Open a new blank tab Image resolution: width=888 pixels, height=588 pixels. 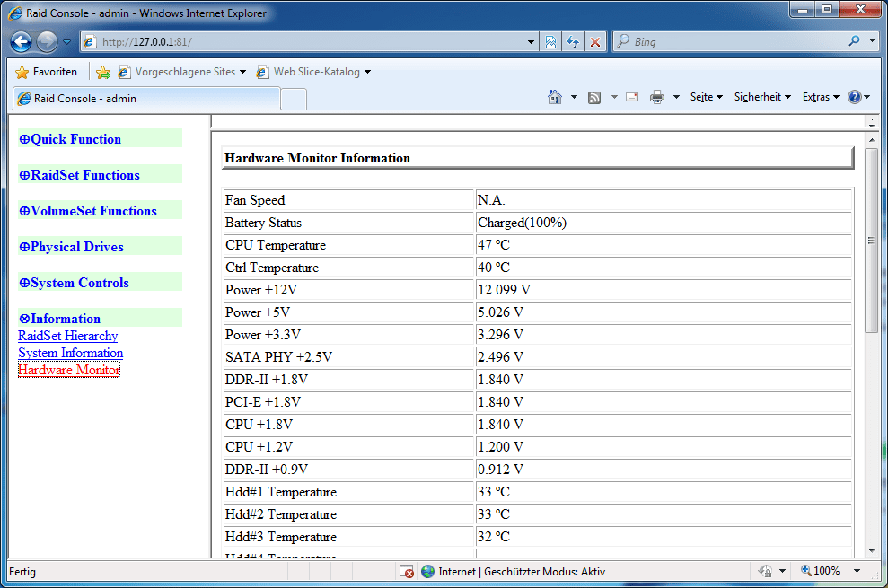coord(294,100)
